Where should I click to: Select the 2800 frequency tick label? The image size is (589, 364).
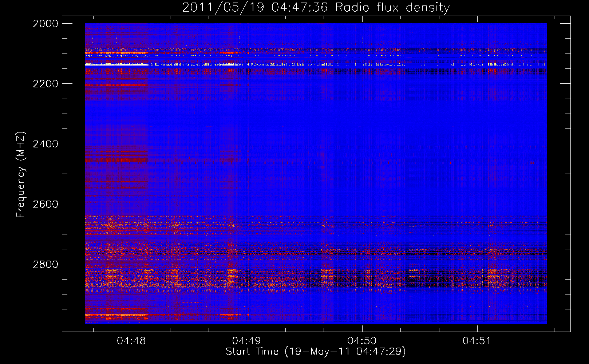[46, 264]
